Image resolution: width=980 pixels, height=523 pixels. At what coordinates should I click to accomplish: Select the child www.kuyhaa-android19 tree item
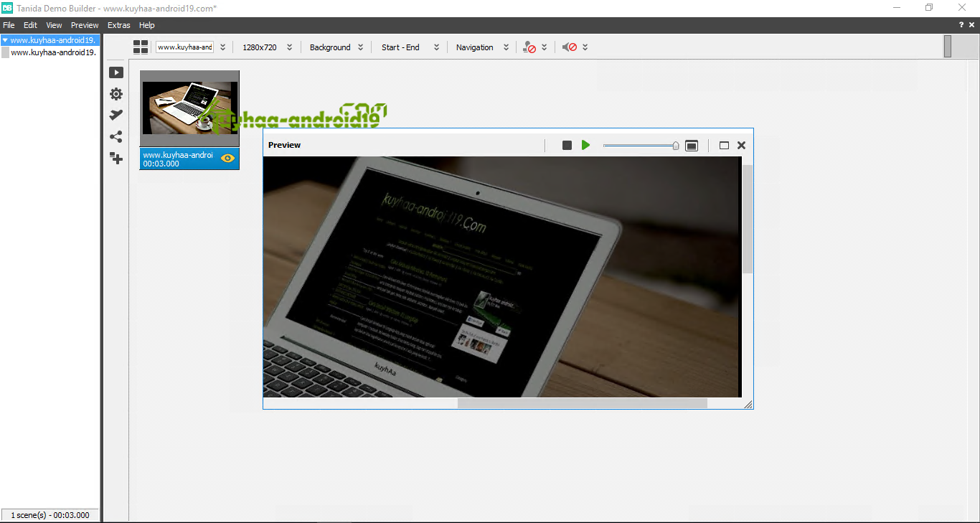[x=53, y=52]
